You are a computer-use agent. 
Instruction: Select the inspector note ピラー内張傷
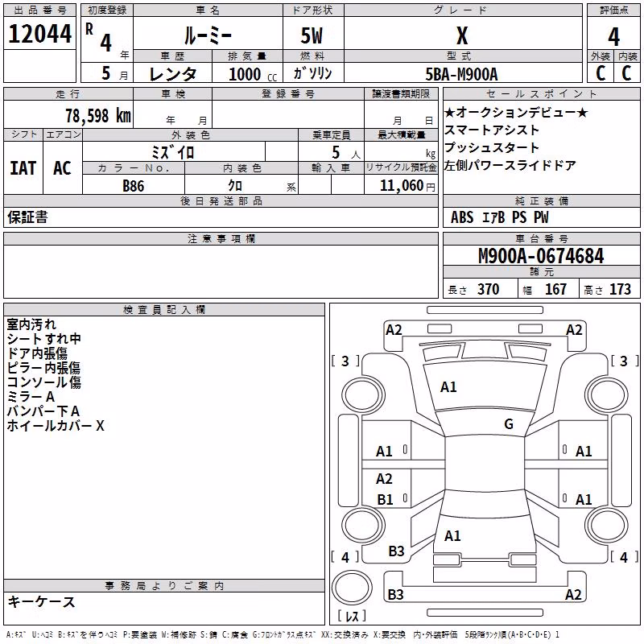click(43, 368)
